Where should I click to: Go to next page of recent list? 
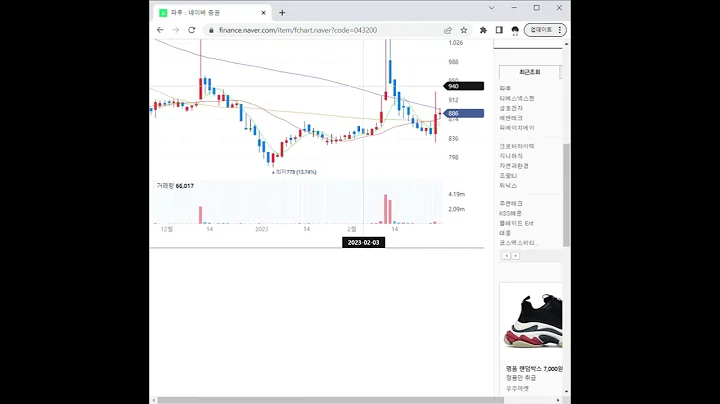pyautogui.click(x=516, y=256)
